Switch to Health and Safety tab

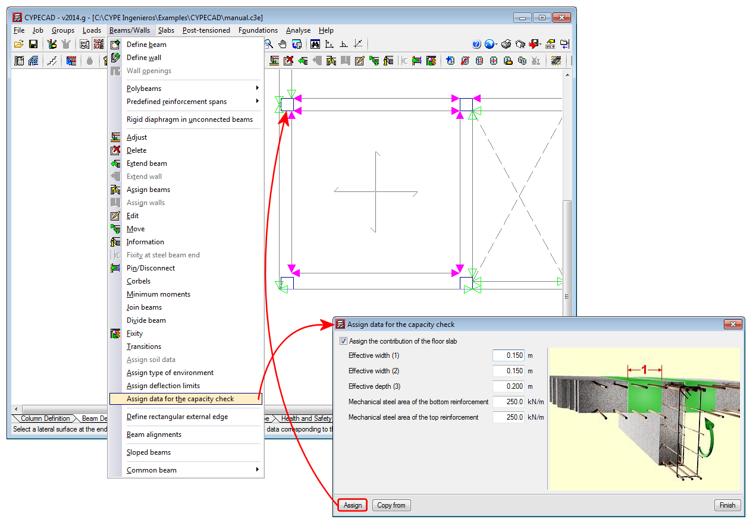pyautogui.click(x=306, y=418)
